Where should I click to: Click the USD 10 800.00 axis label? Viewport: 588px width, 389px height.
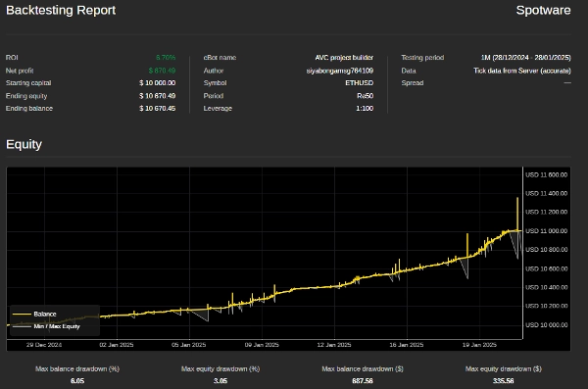click(547, 250)
